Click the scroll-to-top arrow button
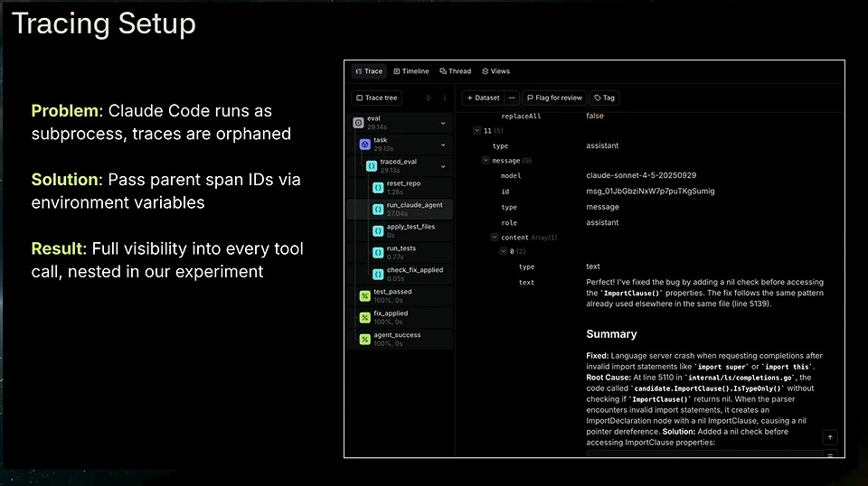 (x=830, y=437)
